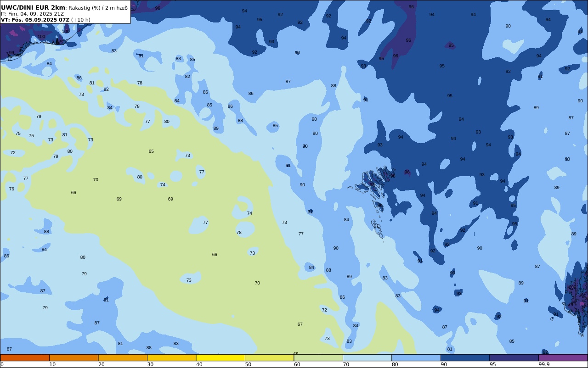The image size is (588, 368).
Task: Click the 0–10 dark orange legend swatch
Action: click(25, 357)
